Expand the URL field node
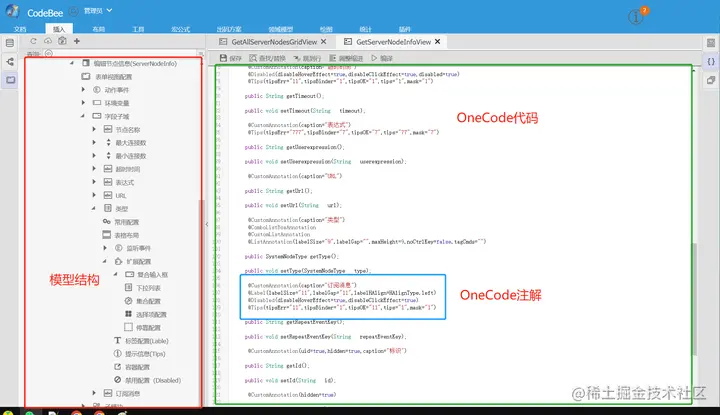 [x=94, y=195]
